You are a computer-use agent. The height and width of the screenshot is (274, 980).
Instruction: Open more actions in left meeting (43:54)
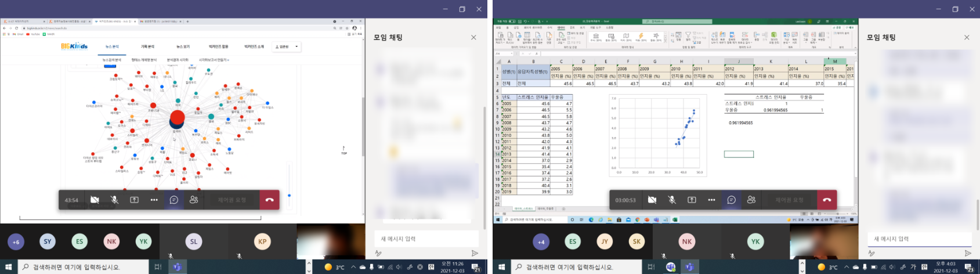click(154, 200)
